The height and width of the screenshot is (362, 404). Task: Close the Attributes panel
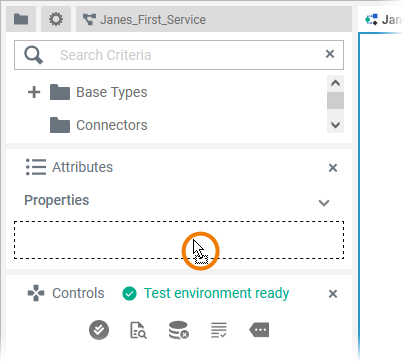[333, 168]
